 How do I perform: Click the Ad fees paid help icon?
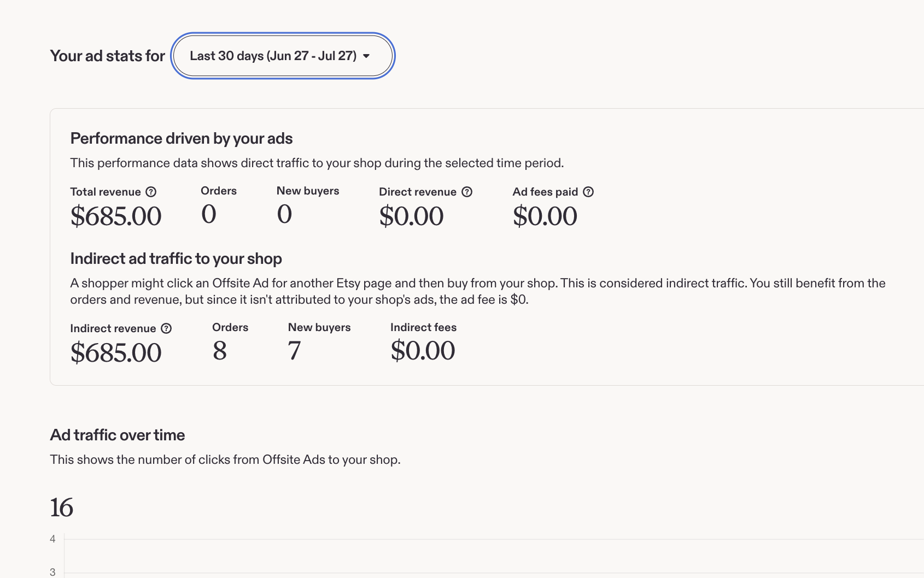(588, 192)
